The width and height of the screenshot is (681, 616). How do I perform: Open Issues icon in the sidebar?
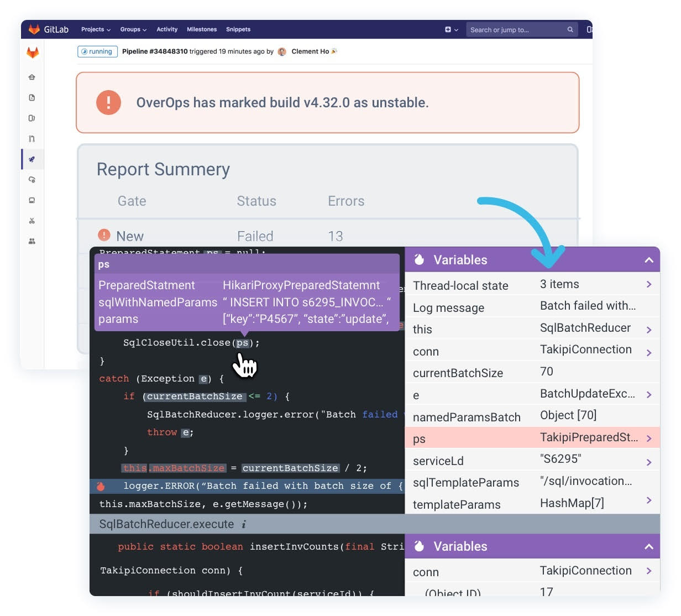pos(32,118)
